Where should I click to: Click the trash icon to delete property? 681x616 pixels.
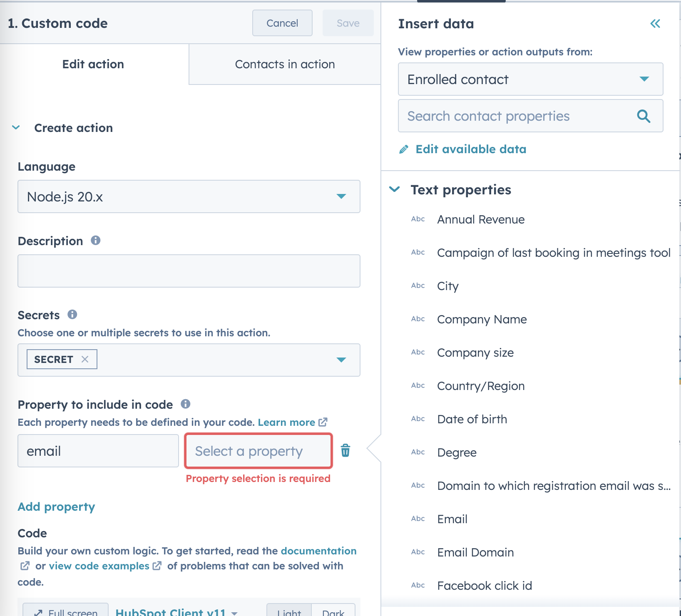(x=345, y=450)
